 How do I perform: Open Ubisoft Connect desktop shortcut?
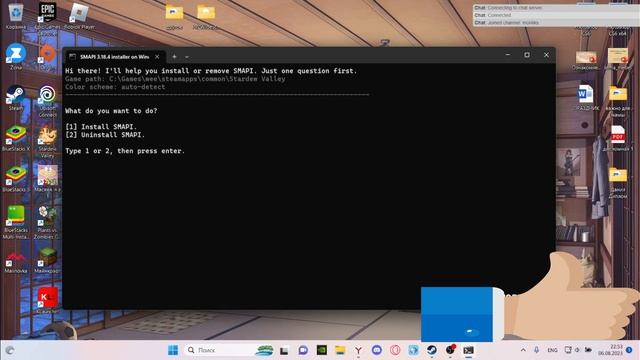click(x=47, y=100)
